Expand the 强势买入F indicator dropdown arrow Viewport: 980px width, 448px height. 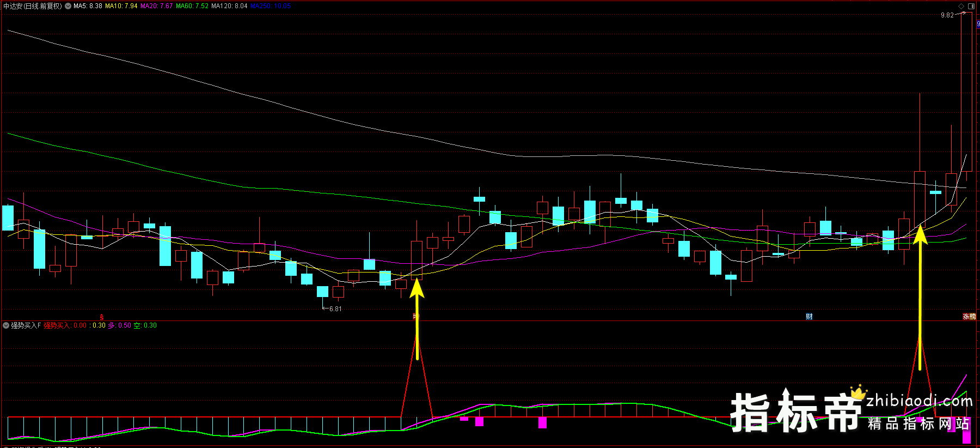[6, 325]
